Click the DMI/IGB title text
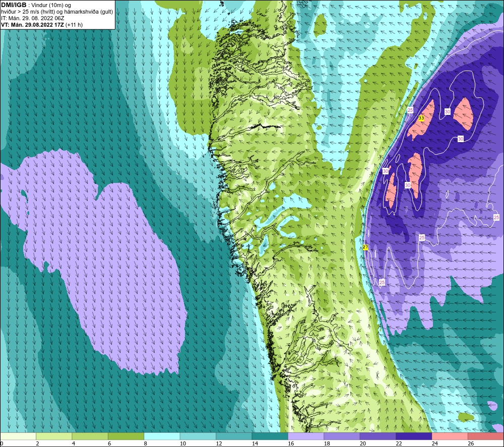504x447 pixels. pyautogui.click(x=14, y=5)
